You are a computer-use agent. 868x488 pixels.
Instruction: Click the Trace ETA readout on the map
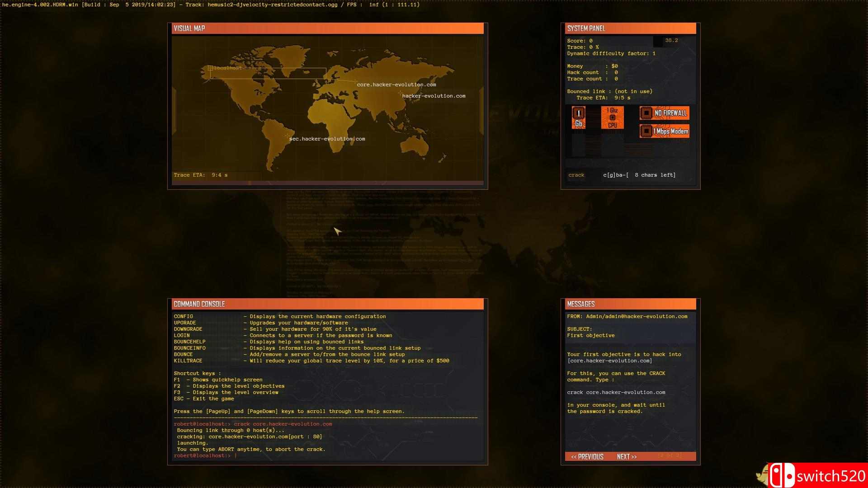click(201, 175)
